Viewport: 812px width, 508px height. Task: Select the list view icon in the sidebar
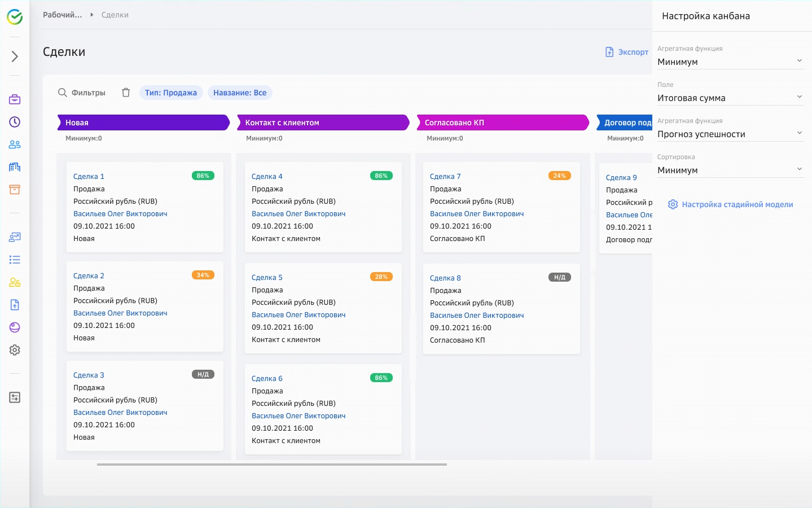[14, 260]
